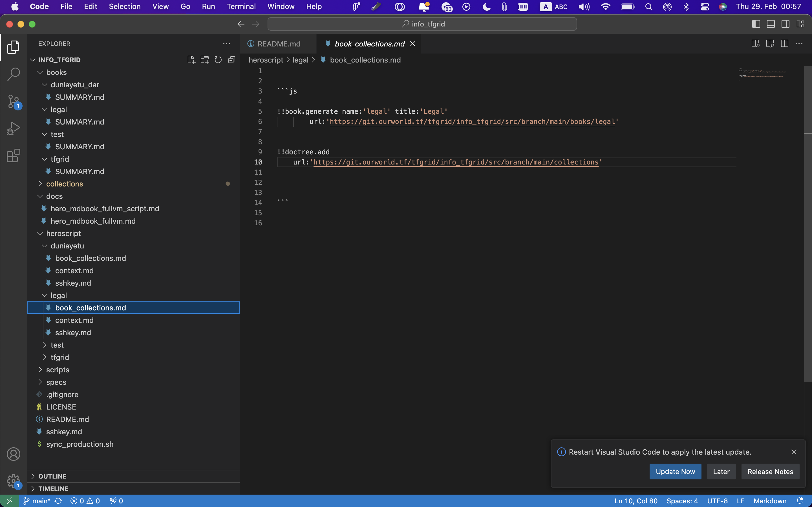Click Refresh Explorer icon
This screenshot has height=507, width=812.
[x=218, y=60]
